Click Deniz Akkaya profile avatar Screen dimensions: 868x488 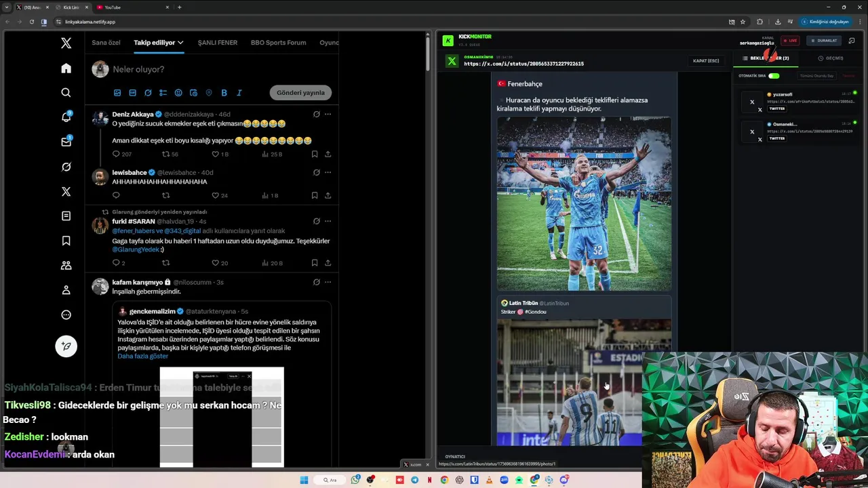pos(100,117)
